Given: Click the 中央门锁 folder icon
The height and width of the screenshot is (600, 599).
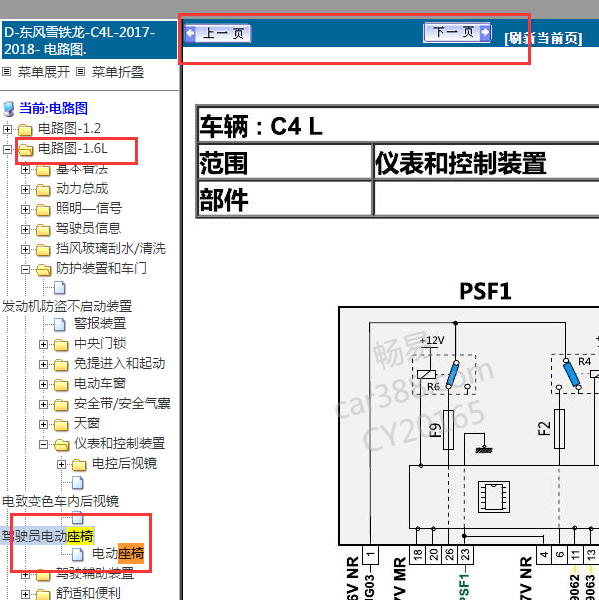Looking at the screenshot, I should click(61, 344).
